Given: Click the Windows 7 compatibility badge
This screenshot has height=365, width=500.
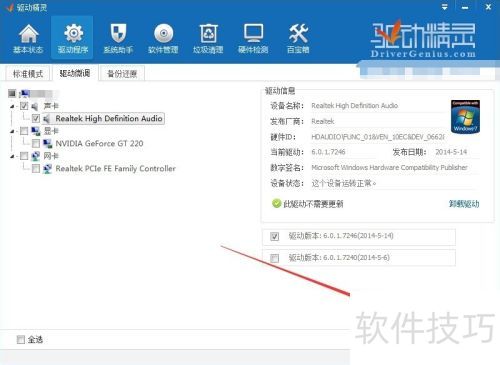Looking at the screenshot, I should pos(465,116).
